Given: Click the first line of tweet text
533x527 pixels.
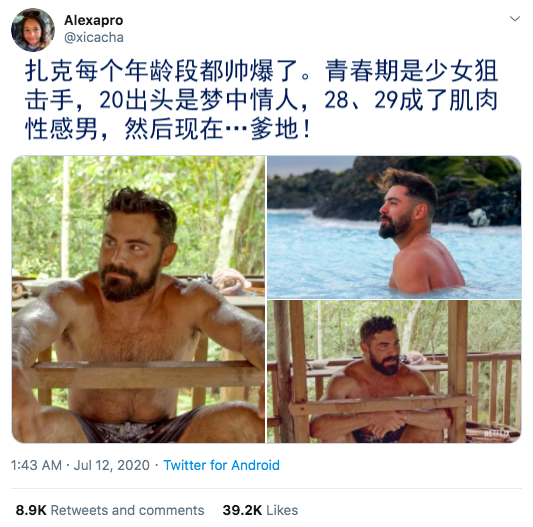Looking at the screenshot, I should tap(261, 71).
